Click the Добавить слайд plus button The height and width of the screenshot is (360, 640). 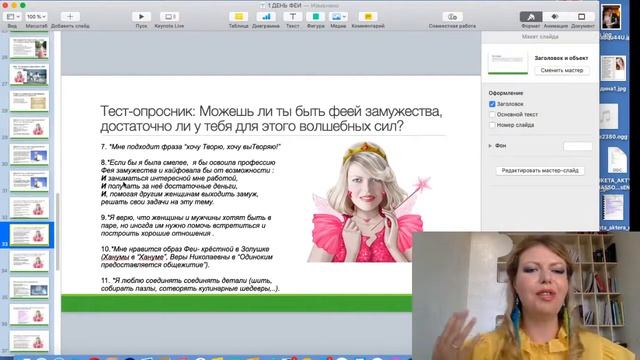70,17
